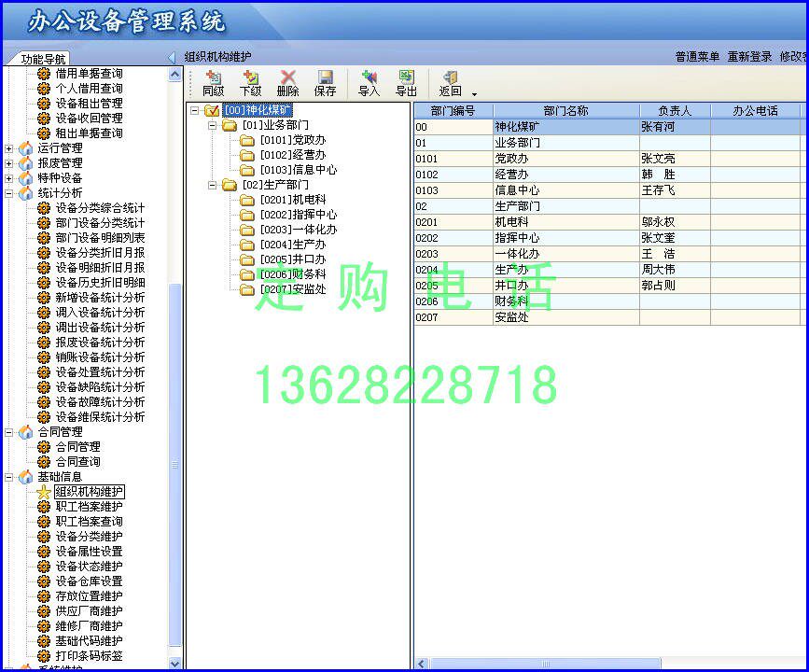Collapse the [01]业务部门 tree node
Image resolution: width=809 pixels, height=672 pixels.
pos(212,125)
